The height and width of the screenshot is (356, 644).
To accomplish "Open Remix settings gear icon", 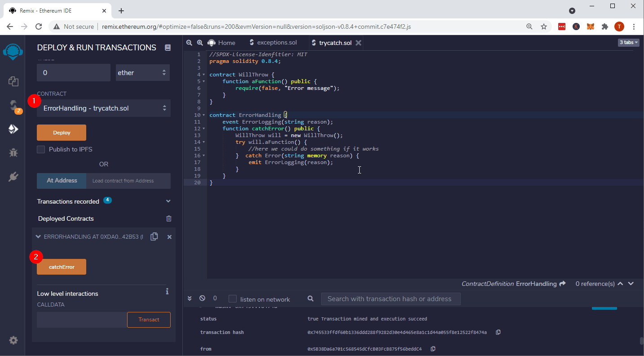I will tap(13, 340).
